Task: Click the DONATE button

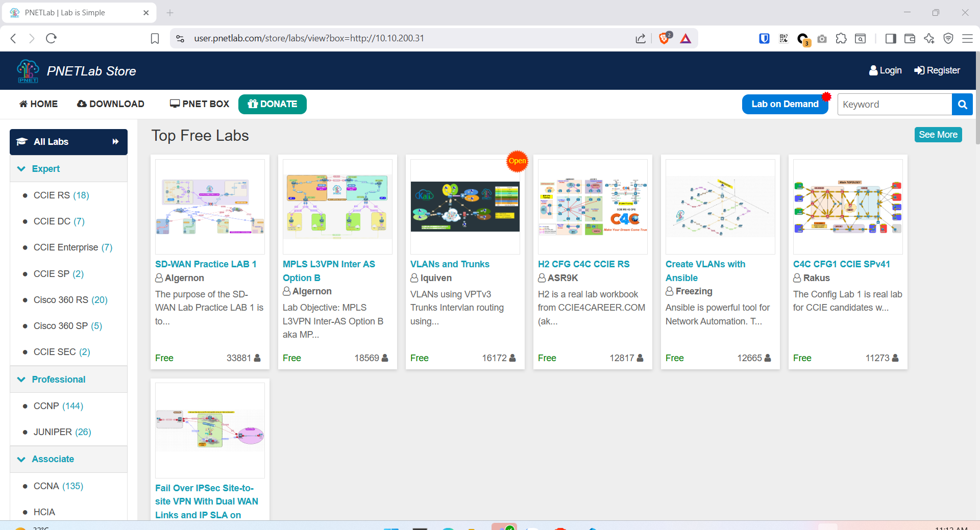Action: click(273, 104)
